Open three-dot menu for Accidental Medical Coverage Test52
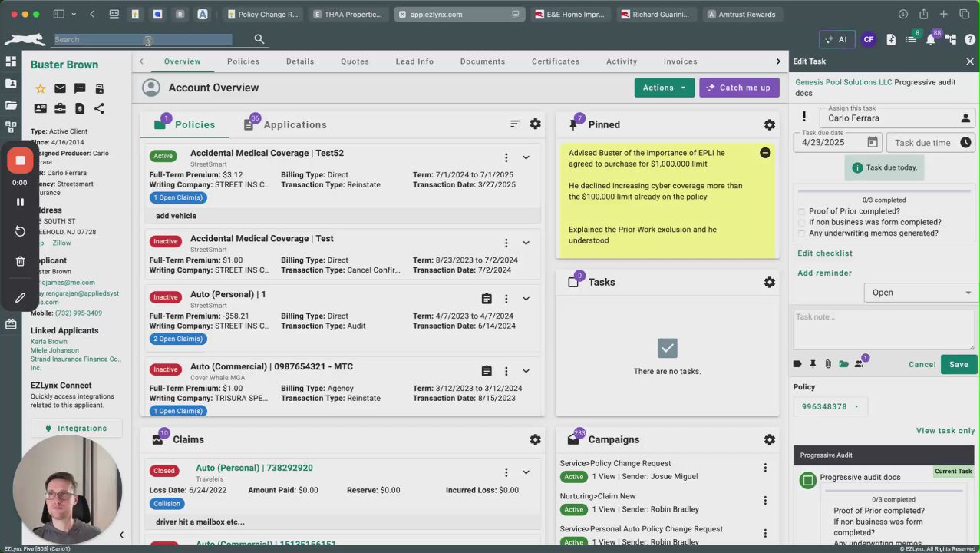Viewport: 980px width, 553px height. point(506,157)
